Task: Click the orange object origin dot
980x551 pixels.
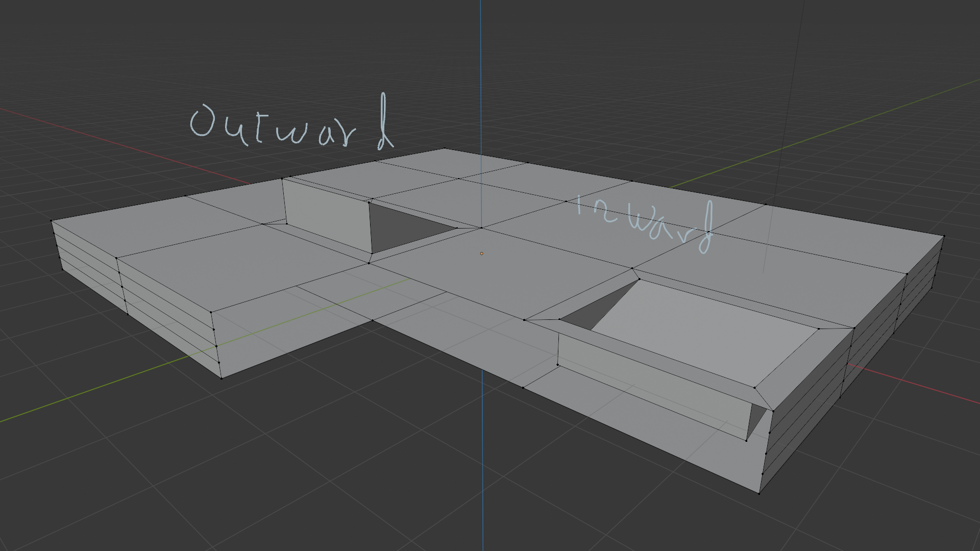Action: [x=481, y=254]
